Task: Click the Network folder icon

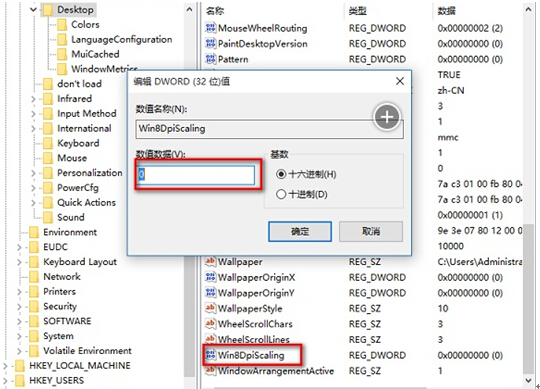Action: click(x=34, y=276)
